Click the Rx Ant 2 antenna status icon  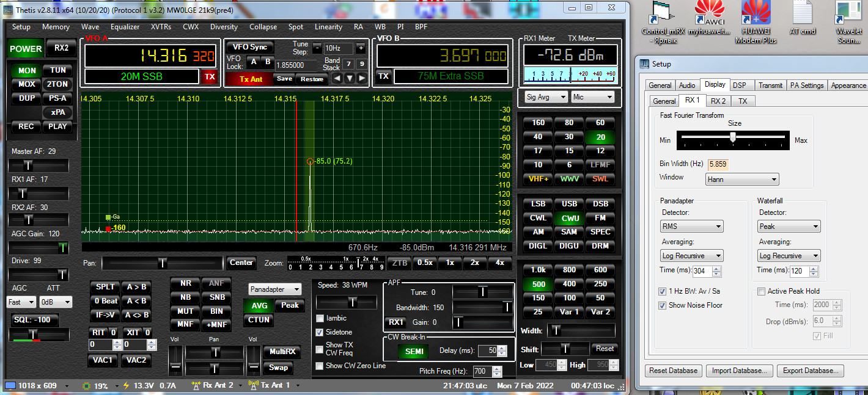tap(196, 385)
